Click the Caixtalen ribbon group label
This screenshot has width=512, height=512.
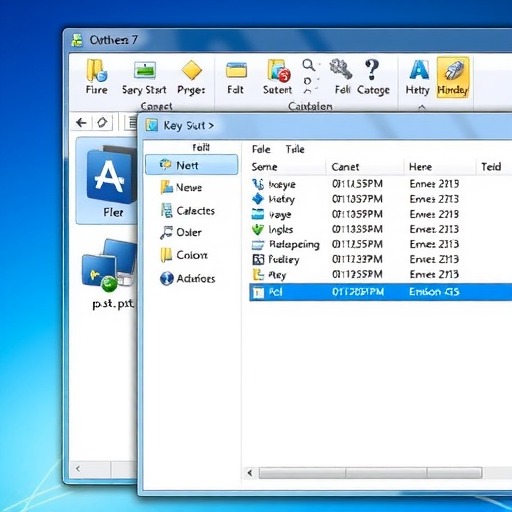tap(310, 106)
